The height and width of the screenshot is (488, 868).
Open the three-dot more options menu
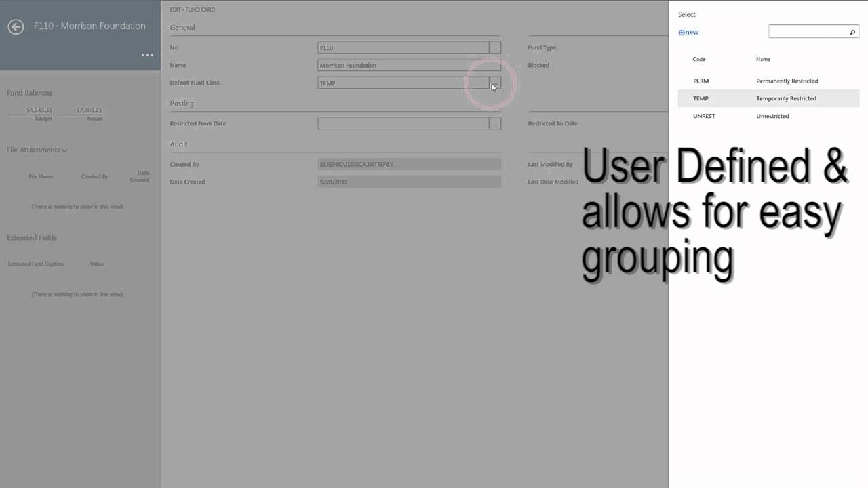tap(147, 55)
